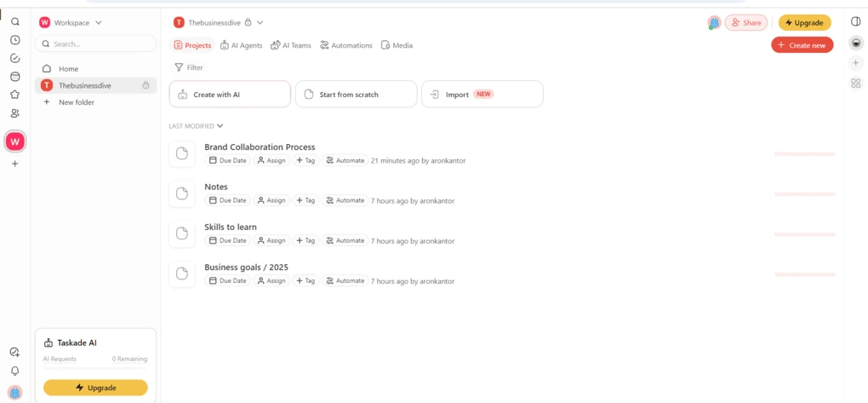This screenshot has width=868, height=403.
Task: Automate Skills to learn project
Action: (x=345, y=240)
